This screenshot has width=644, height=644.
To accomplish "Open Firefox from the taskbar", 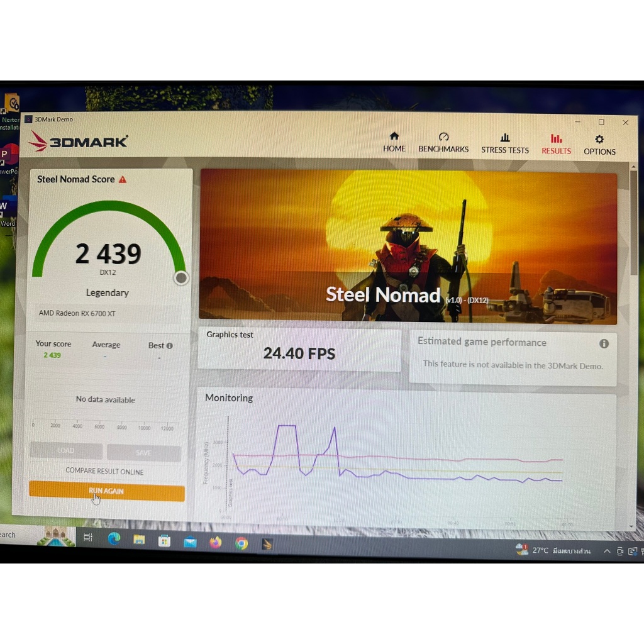I will click(x=216, y=542).
